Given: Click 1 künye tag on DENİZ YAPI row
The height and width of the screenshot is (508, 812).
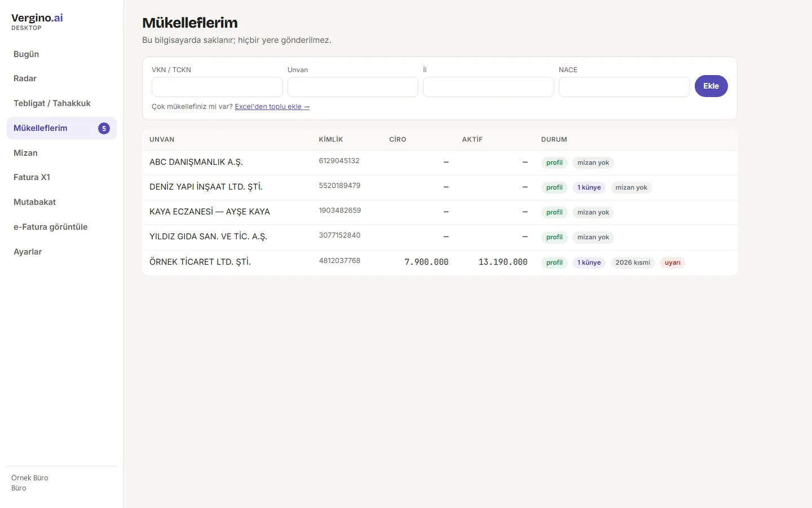Looking at the screenshot, I should tap(589, 187).
